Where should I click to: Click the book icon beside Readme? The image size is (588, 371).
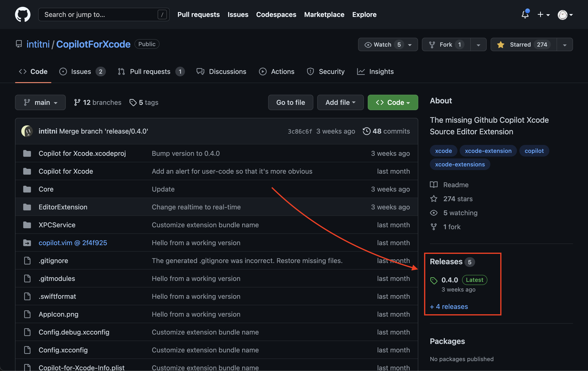(434, 185)
